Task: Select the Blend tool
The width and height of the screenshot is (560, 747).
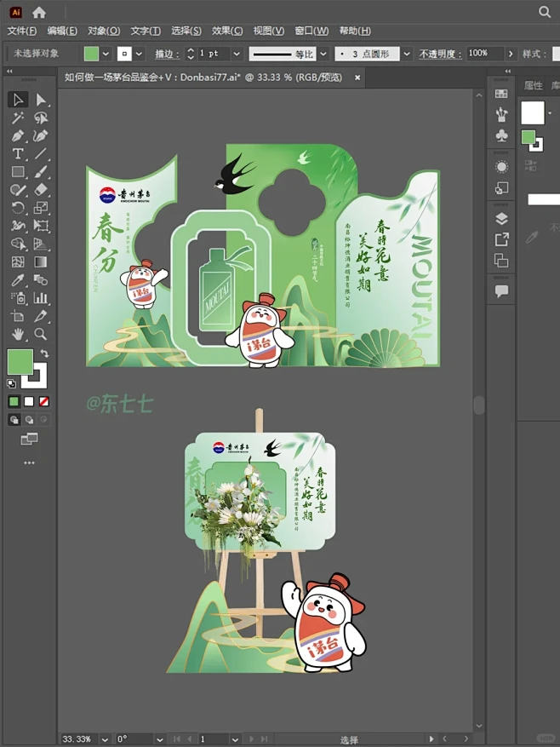Action: [x=41, y=280]
